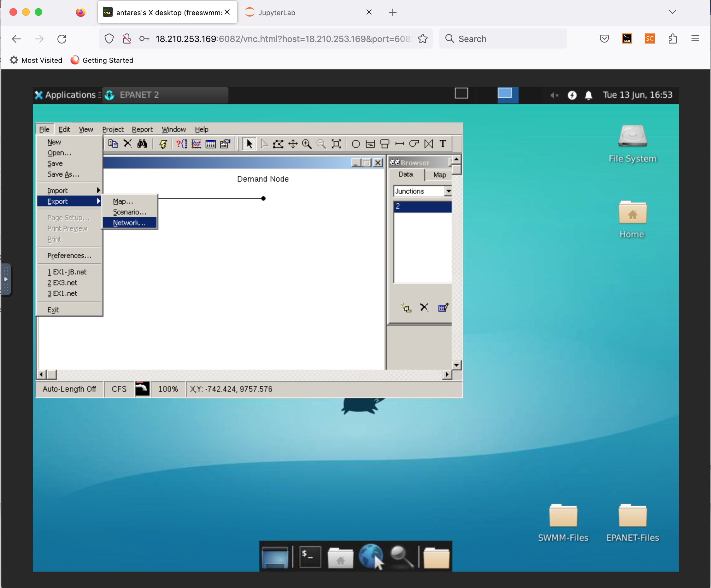The image size is (711, 588).
Task: Open the Query tool icon
Action: pos(181,144)
